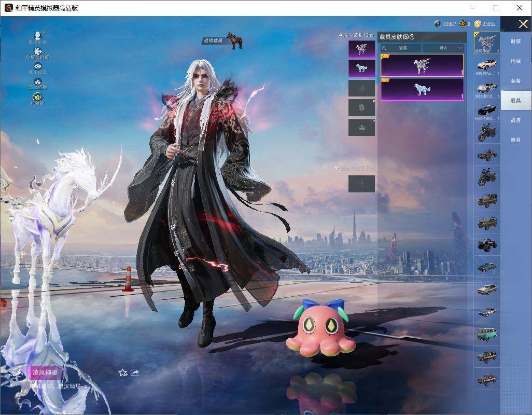Select the 载具 vehicles tab
Viewport: 532px width, 415px height.
[516, 101]
